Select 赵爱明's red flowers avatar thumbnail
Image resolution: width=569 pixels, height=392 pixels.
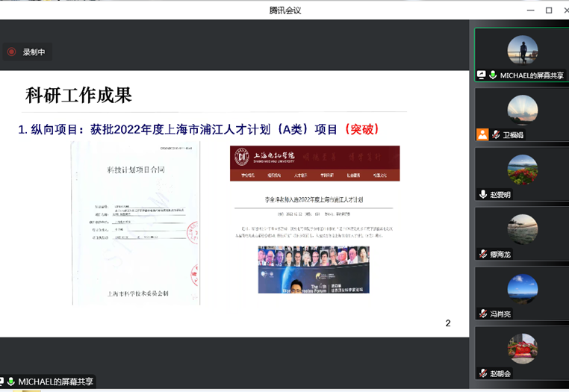[x=522, y=169]
